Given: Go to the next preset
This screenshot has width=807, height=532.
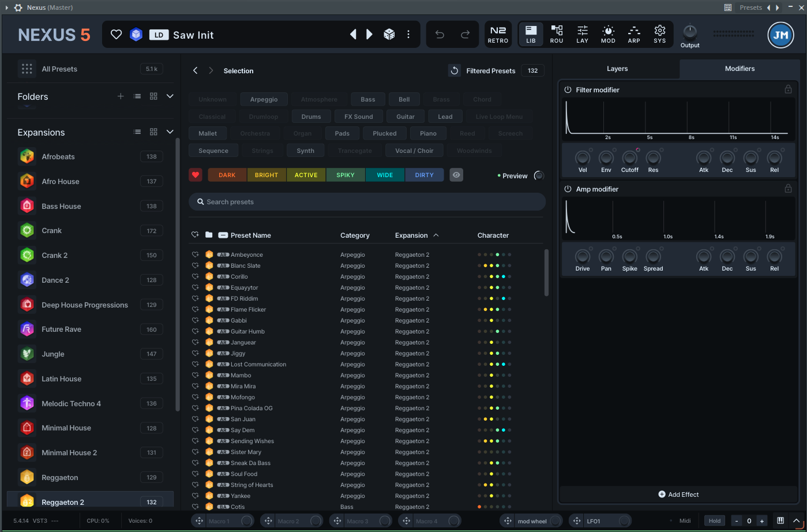Looking at the screenshot, I should pyautogui.click(x=369, y=35).
